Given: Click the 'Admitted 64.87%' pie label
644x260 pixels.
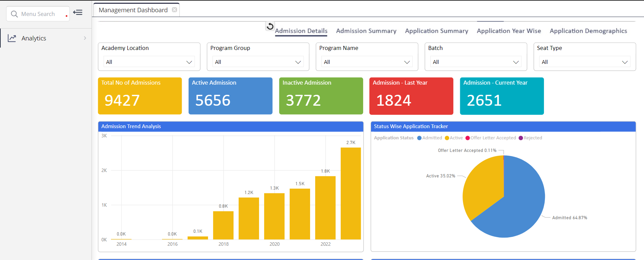Looking at the screenshot, I should point(569,218).
